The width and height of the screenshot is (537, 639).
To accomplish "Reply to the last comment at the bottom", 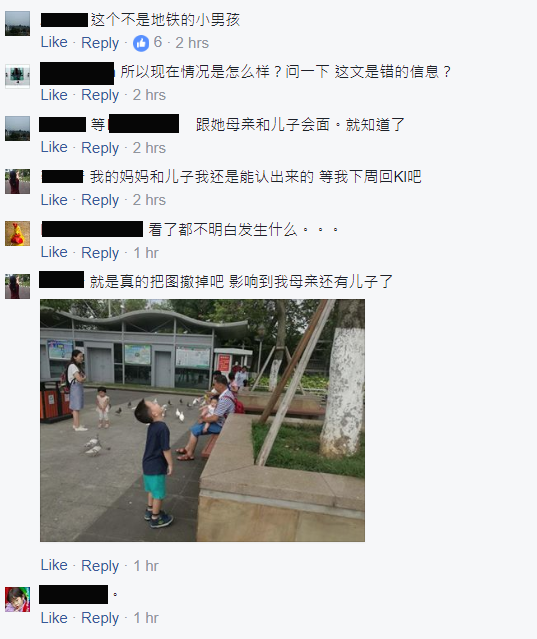I will click(x=100, y=619).
